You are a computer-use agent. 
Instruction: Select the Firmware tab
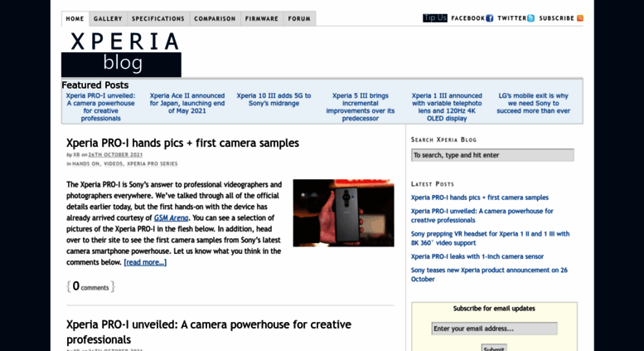click(262, 18)
